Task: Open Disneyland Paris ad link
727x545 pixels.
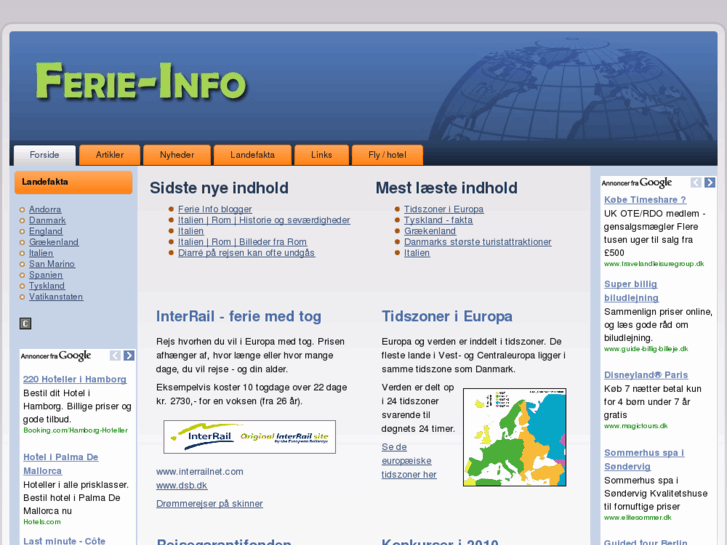Action: point(646,375)
